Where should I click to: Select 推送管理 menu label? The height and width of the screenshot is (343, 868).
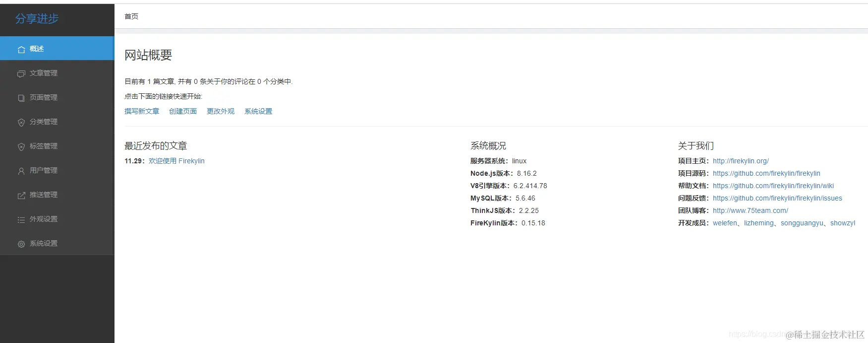tap(44, 195)
